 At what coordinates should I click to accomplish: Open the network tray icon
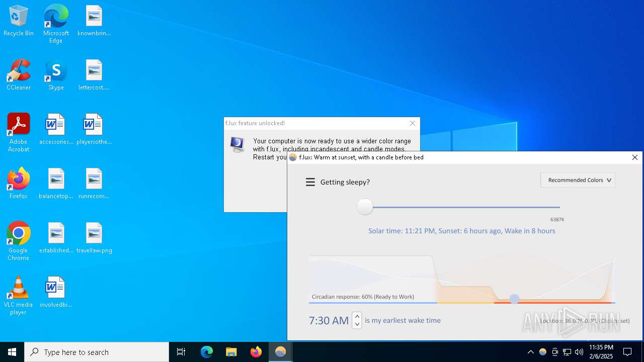click(567, 352)
